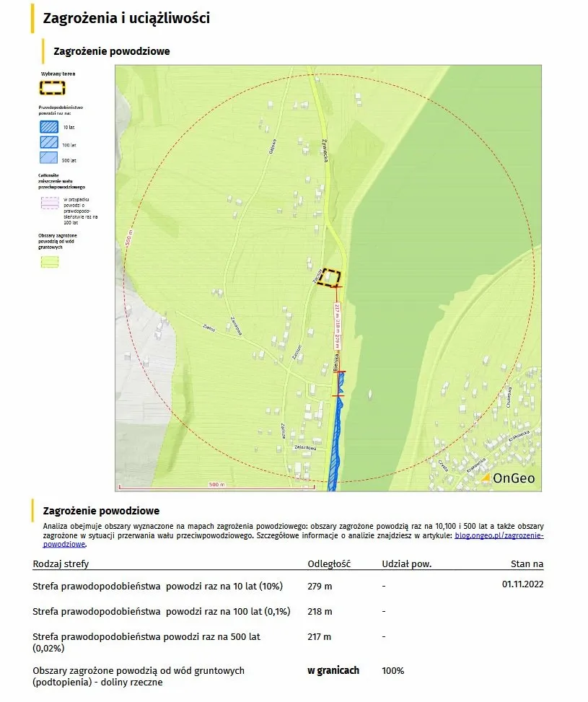The width and height of the screenshot is (588, 702).
Task: Click the 218 m distance value
Action: [320, 611]
